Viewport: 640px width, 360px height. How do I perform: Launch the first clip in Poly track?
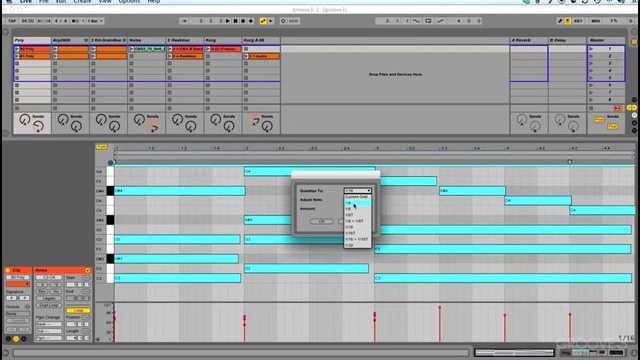click(17, 49)
